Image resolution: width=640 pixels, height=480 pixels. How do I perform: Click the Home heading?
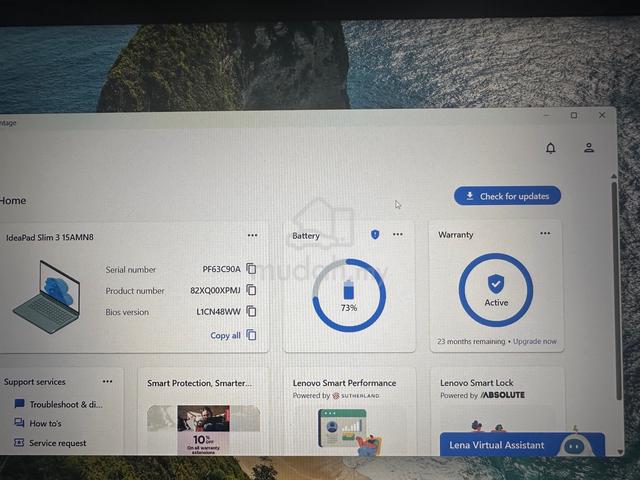(x=13, y=200)
